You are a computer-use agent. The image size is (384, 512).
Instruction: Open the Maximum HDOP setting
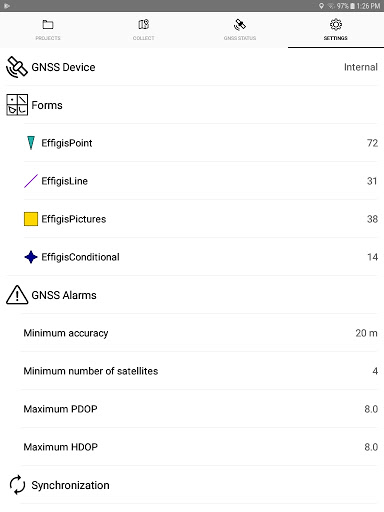click(199, 447)
